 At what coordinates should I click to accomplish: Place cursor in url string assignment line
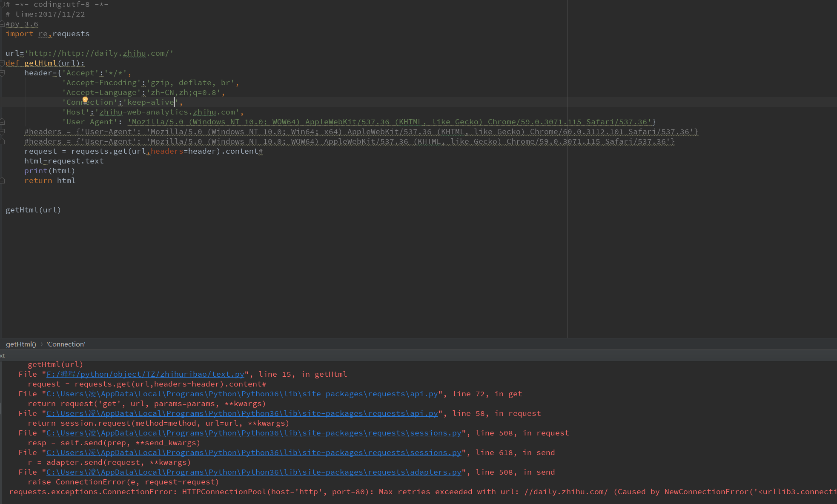[x=89, y=54]
